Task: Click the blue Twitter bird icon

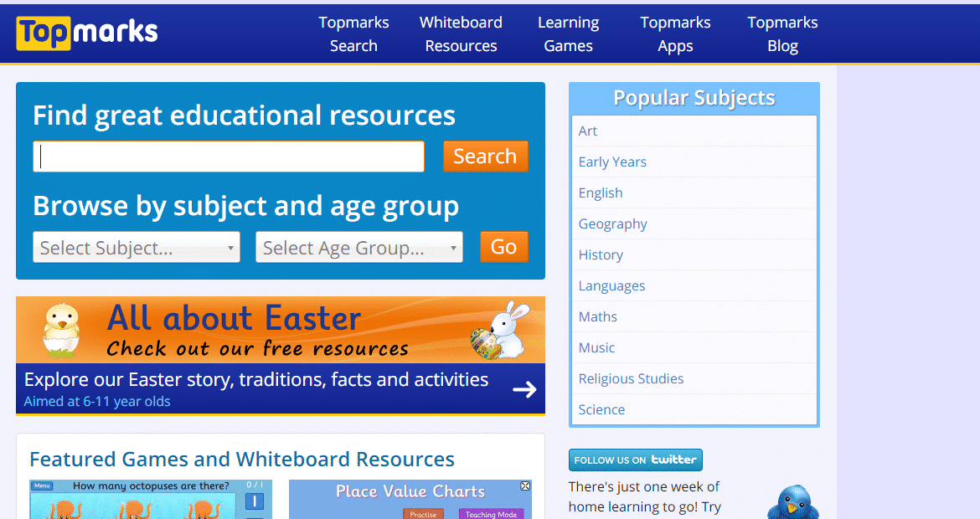Action: click(793, 501)
